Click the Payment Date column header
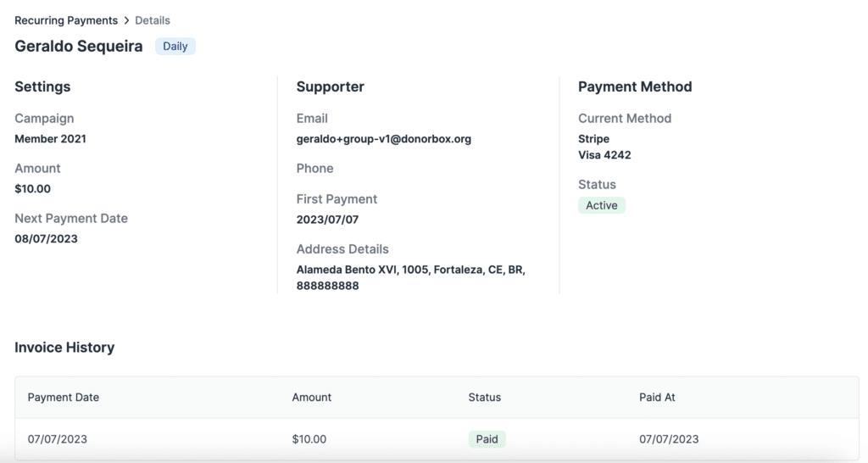The width and height of the screenshot is (868, 463). [x=64, y=397]
